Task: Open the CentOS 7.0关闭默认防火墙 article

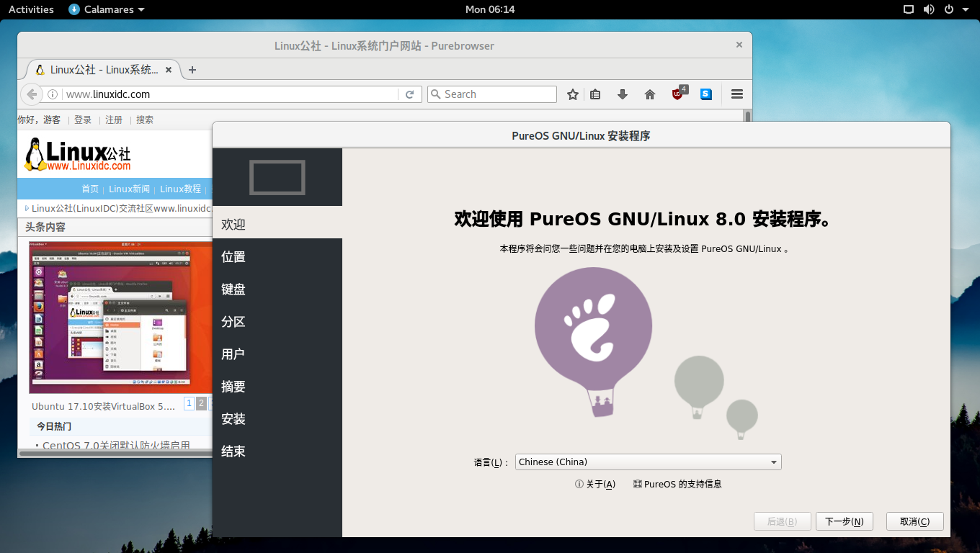Action: 117,446
